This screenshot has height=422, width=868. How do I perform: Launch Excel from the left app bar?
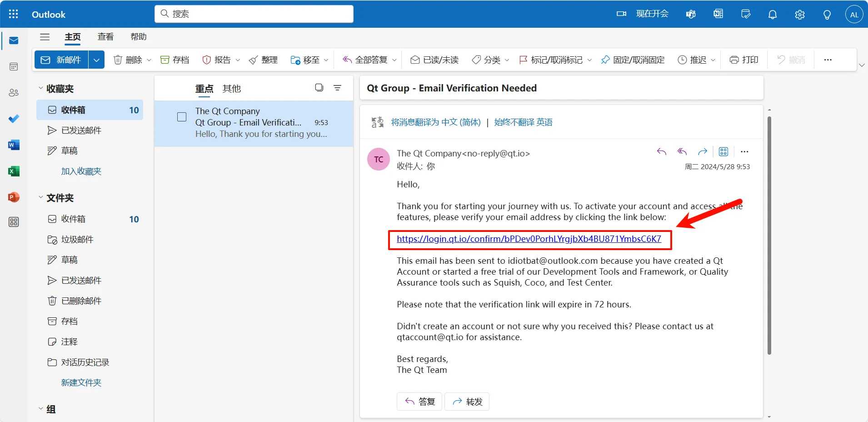(x=14, y=171)
